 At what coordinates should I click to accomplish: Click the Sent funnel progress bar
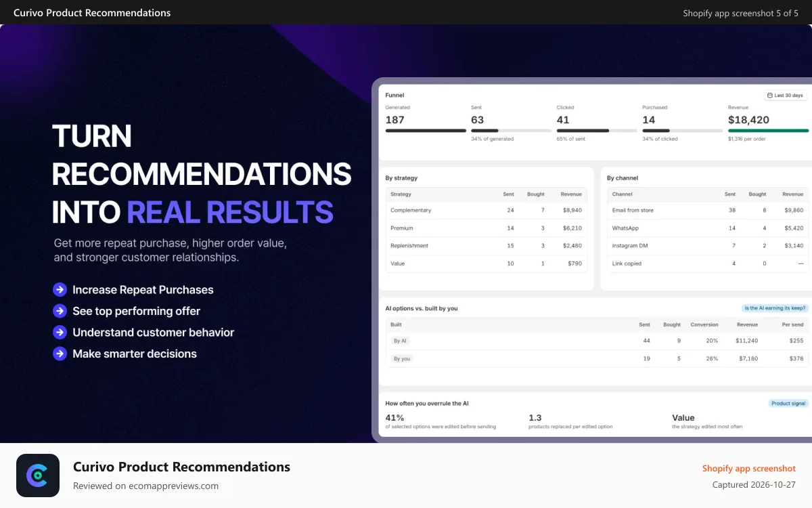(x=511, y=130)
